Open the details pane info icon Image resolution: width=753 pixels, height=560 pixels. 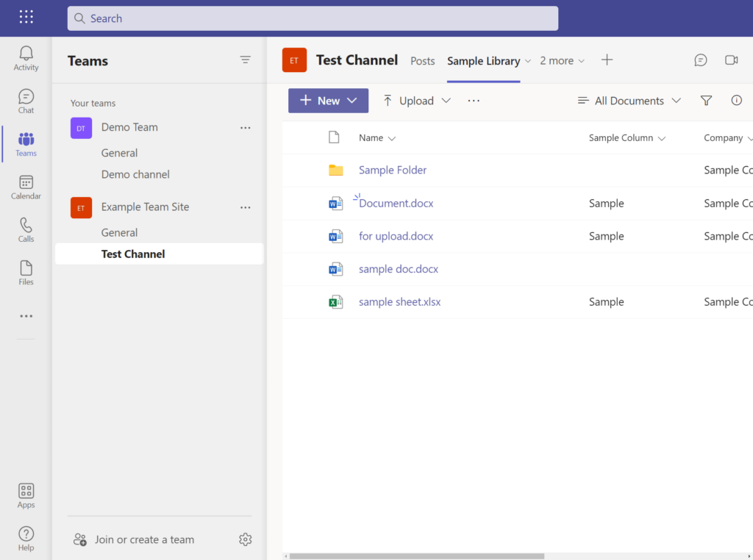coord(737,100)
